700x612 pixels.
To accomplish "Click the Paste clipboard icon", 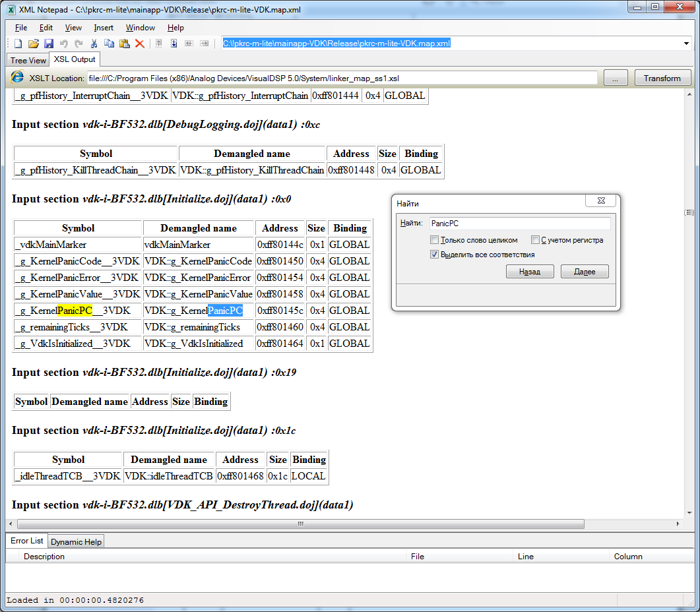I will (124, 44).
